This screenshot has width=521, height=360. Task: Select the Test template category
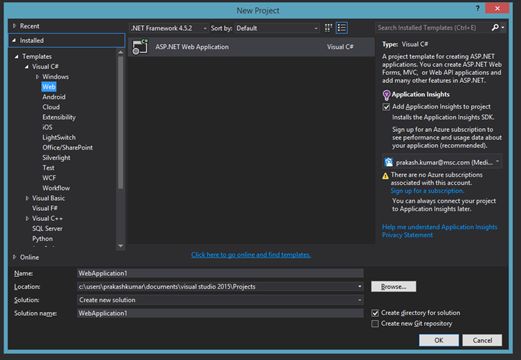coord(48,168)
